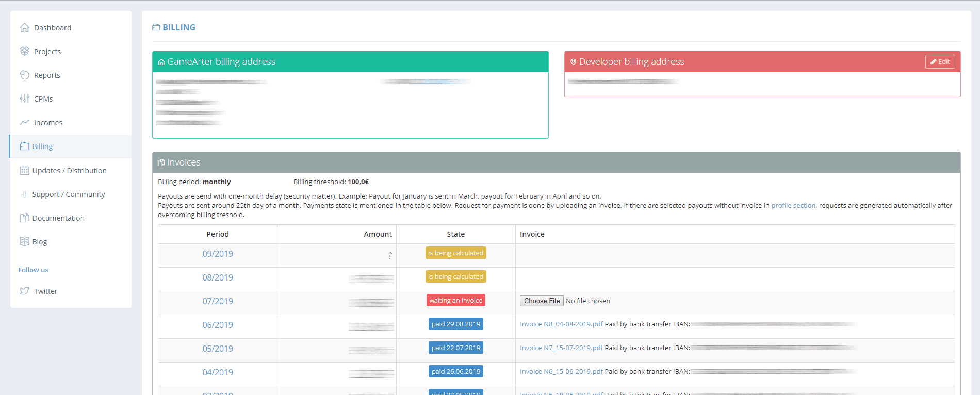Select Billing in the sidebar

[71, 146]
